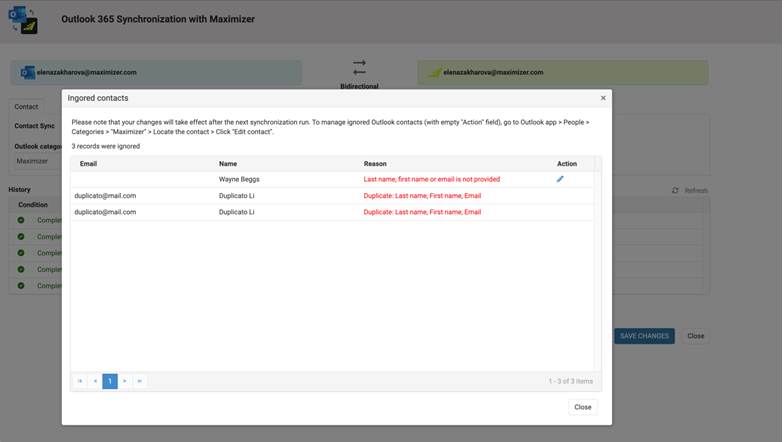Image resolution: width=784 pixels, height=442 pixels.
Task: Click the '1 - 3 of 3 items' pager label
Action: 570,381
